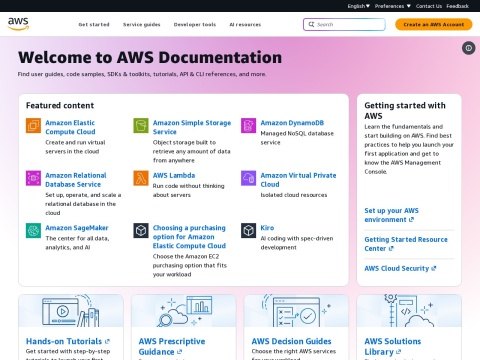Click external link icon by AWS Prescriptive Guidance

tap(180, 352)
